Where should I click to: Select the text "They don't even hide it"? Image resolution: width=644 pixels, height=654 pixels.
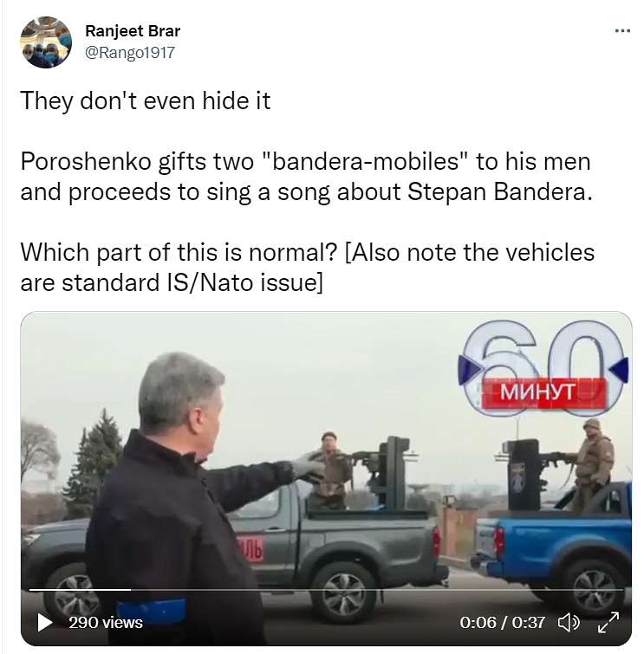(x=146, y=101)
